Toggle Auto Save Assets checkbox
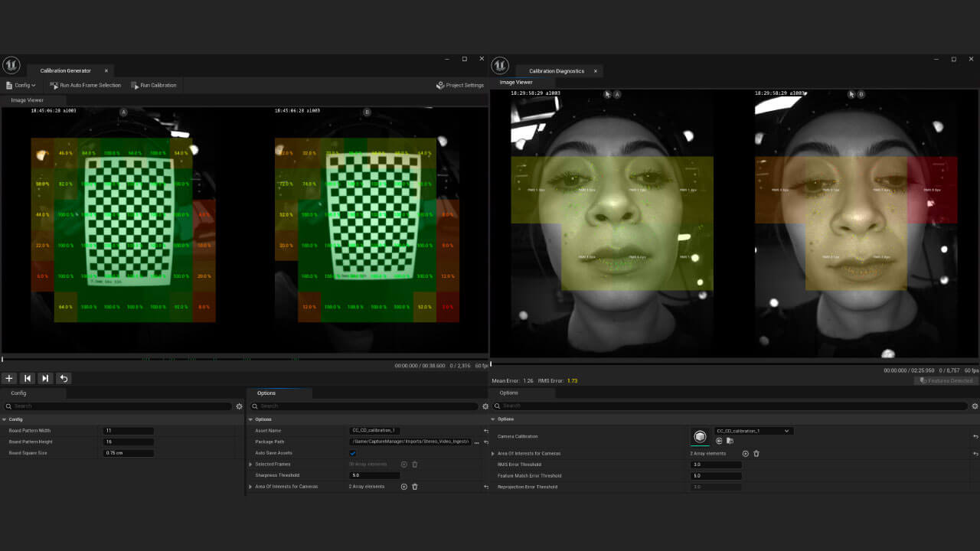 point(353,453)
